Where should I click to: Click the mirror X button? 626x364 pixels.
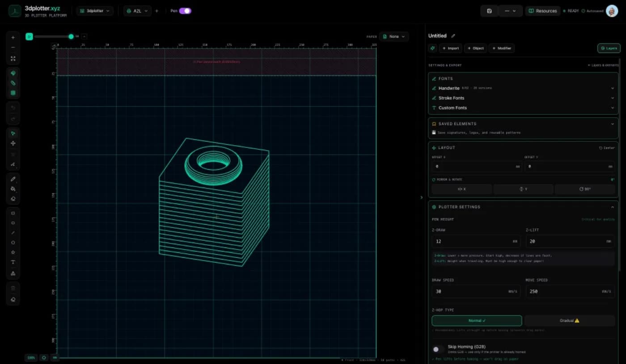[461, 189]
